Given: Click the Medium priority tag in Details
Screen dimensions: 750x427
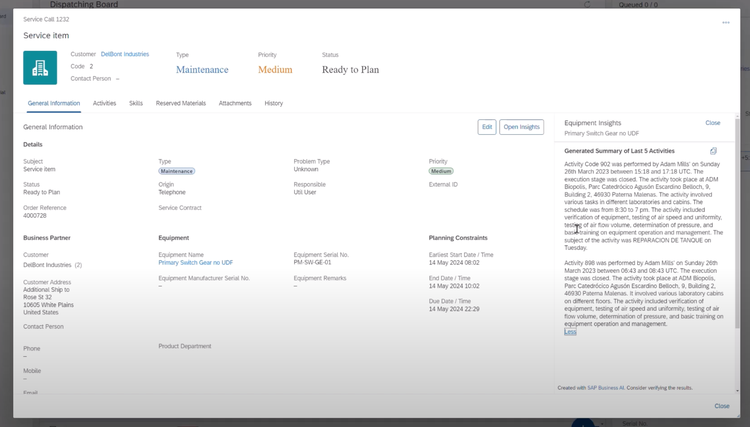Looking at the screenshot, I should [441, 171].
